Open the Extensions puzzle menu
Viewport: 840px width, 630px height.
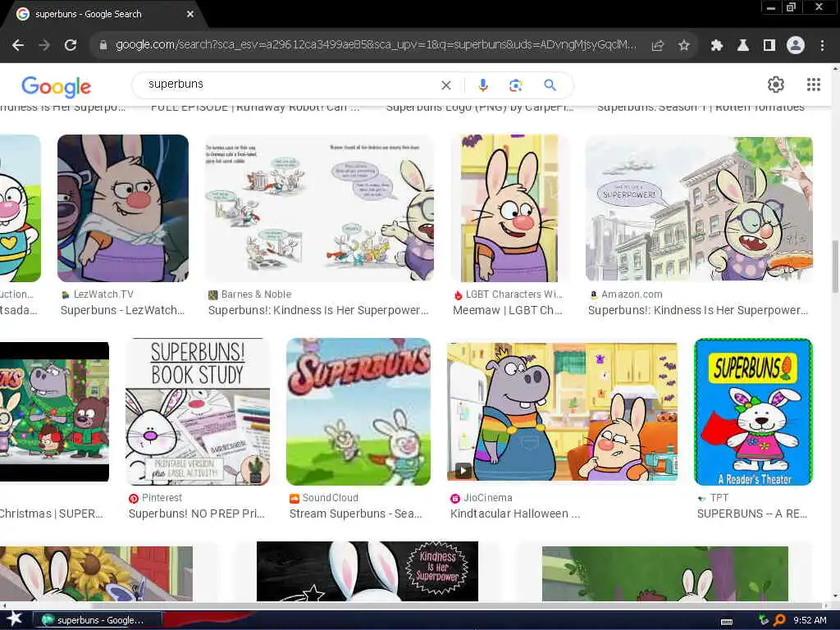coord(716,46)
